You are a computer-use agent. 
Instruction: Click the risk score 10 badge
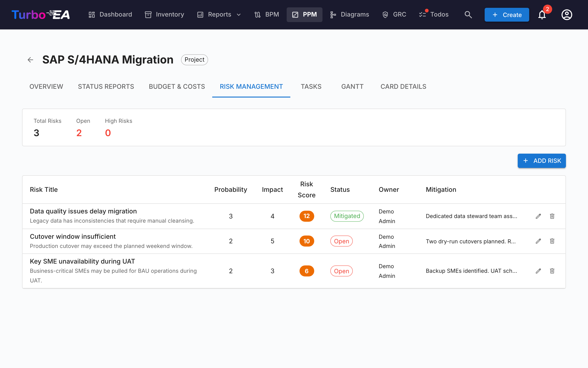[307, 241]
